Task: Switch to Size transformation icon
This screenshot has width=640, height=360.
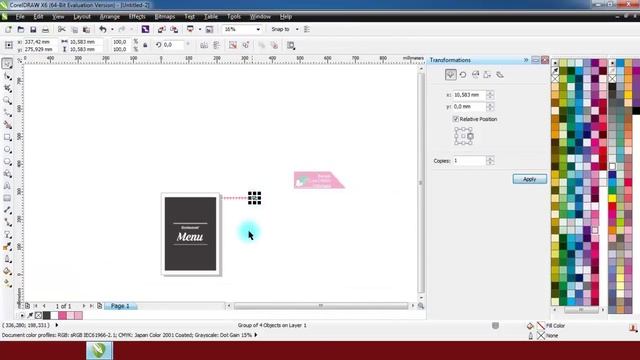Action: pyautogui.click(x=487, y=75)
